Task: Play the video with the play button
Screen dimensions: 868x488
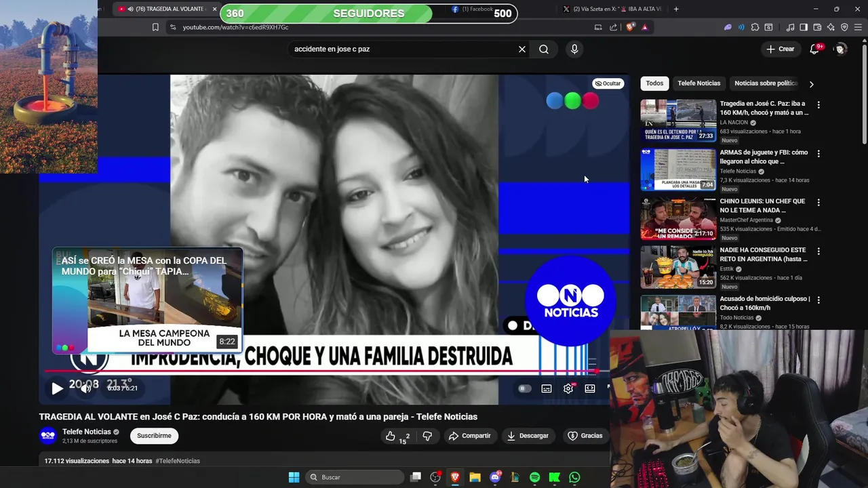Action: tap(57, 388)
